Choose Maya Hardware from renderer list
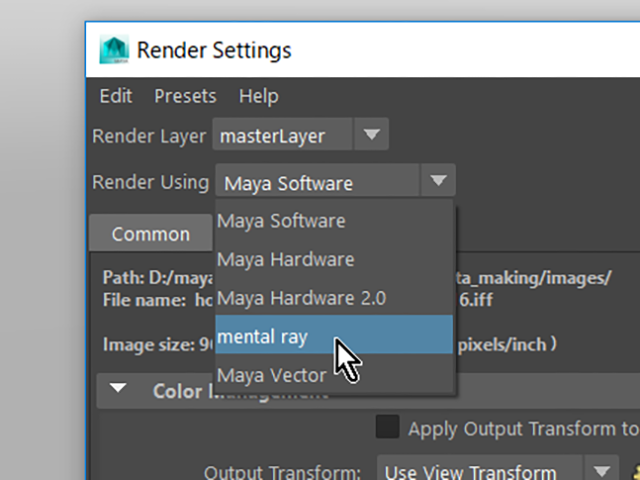640x480 pixels. tap(334, 259)
